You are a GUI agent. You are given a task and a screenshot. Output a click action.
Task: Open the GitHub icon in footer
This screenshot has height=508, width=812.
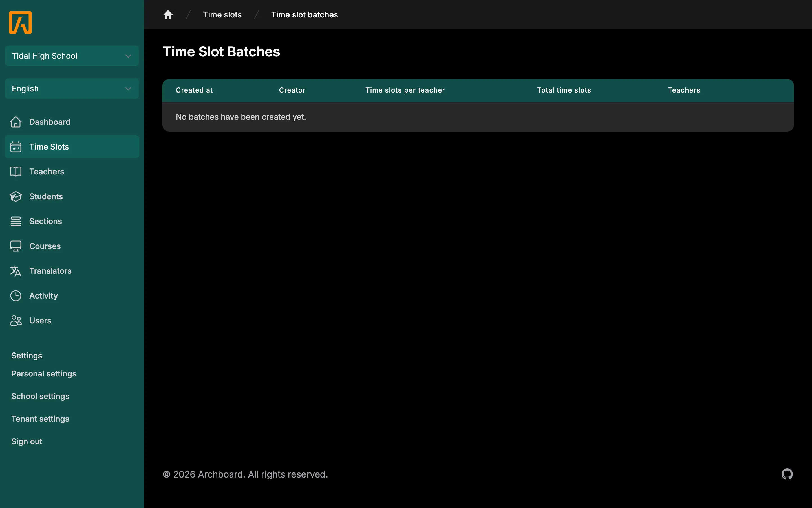pos(787,474)
